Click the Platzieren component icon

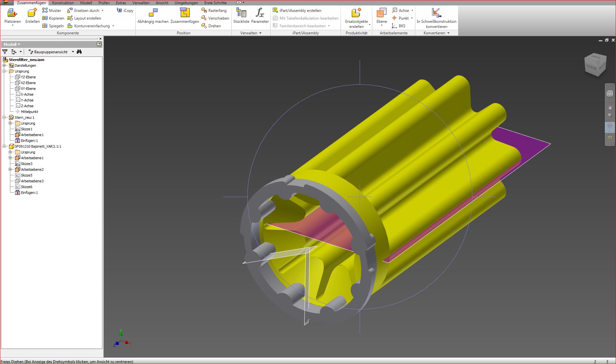(12, 13)
